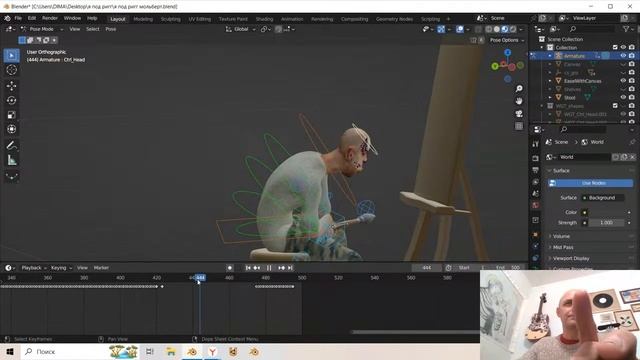Hide EaselWithCanvas with its eye icon
The image size is (640, 360).
pyautogui.click(x=623, y=81)
